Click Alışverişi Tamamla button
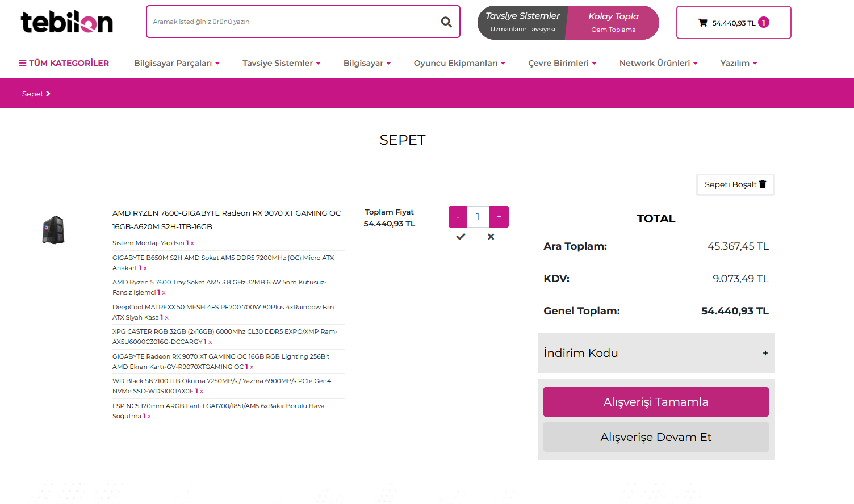 click(x=656, y=402)
